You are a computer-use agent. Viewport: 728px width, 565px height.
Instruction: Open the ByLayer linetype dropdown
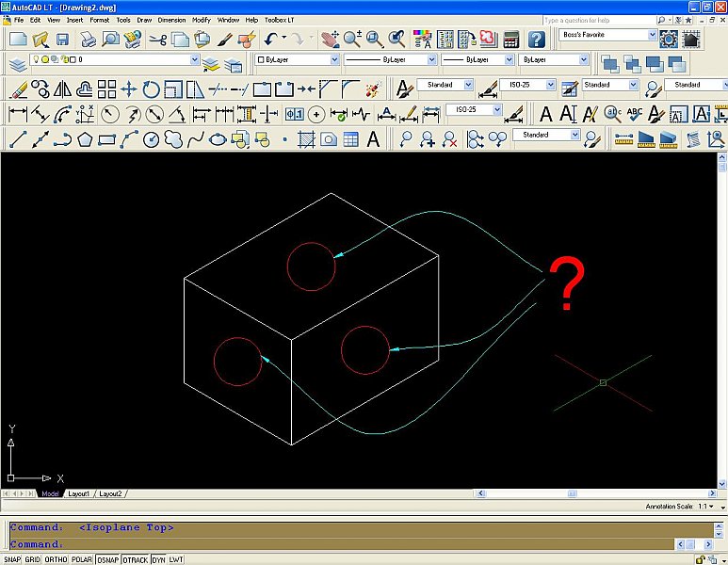[x=431, y=59]
